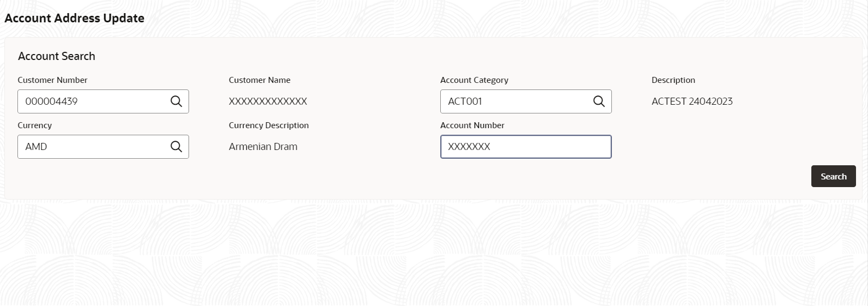Click the Currency field label
The image size is (868, 306).
pos(34,125)
